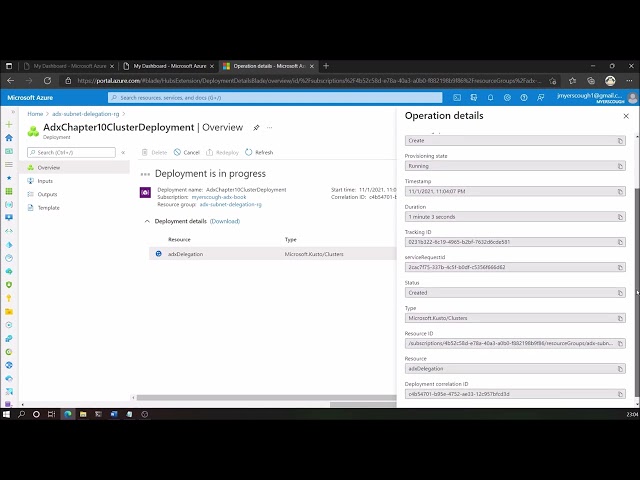The width and height of the screenshot is (640, 480).
Task: Copy the Status 'Created' value
Action: pos(620,293)
